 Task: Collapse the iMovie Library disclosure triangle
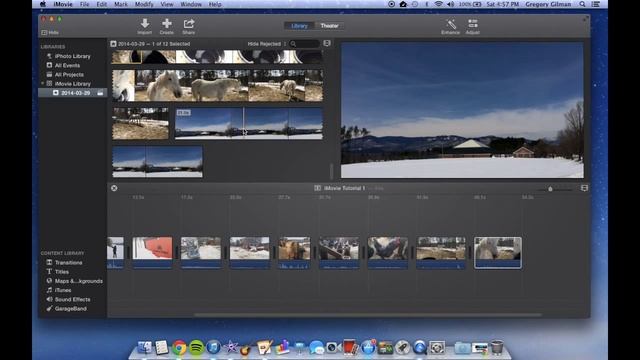(x=42, y=84)
